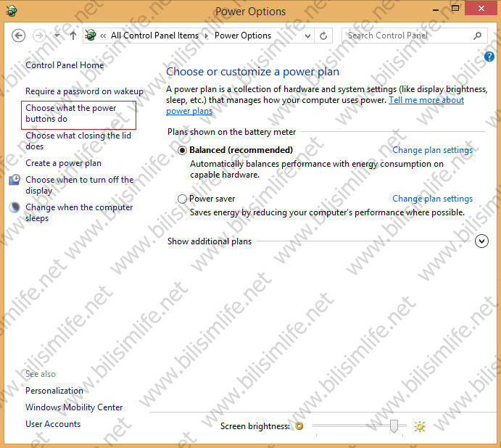Open Change when the computer sleeps
Viewport: 501px width, 448px height.
pyautogui.click(x=79, y=212)
